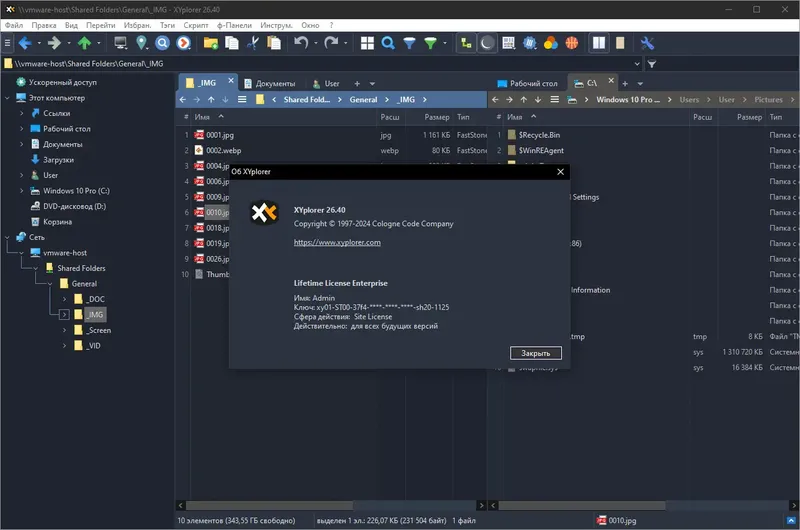Open tab list dropdown in left pane
This screenshot has height=530, width=800.
click(x=372, y=84)
